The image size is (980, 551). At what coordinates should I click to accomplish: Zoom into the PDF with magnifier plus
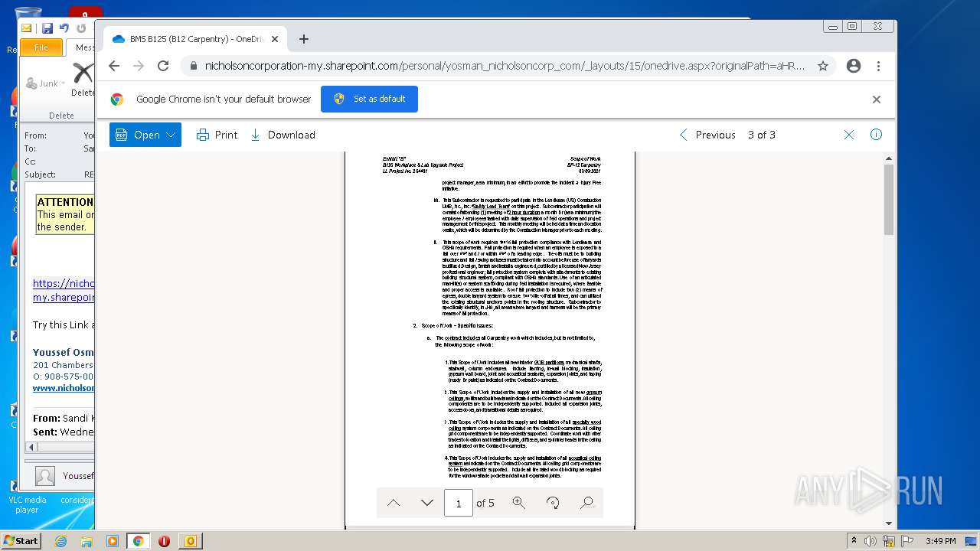[518, 503]
